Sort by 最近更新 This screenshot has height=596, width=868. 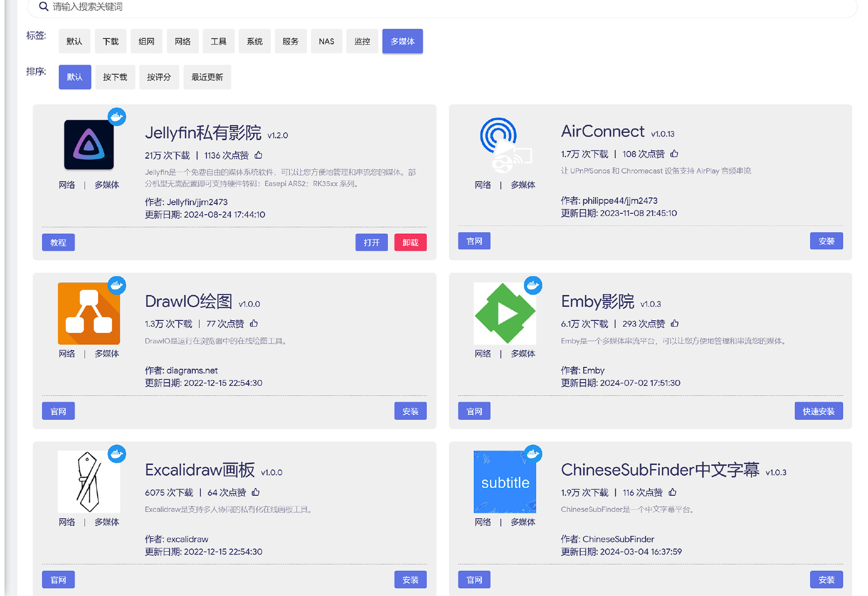click(207, 77)
